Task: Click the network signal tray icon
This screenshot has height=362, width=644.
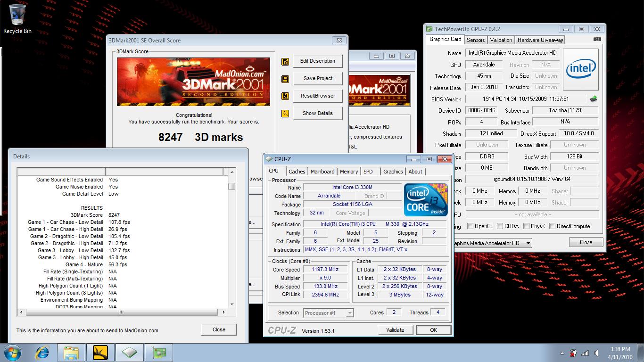Action: (x=585, y=353)
